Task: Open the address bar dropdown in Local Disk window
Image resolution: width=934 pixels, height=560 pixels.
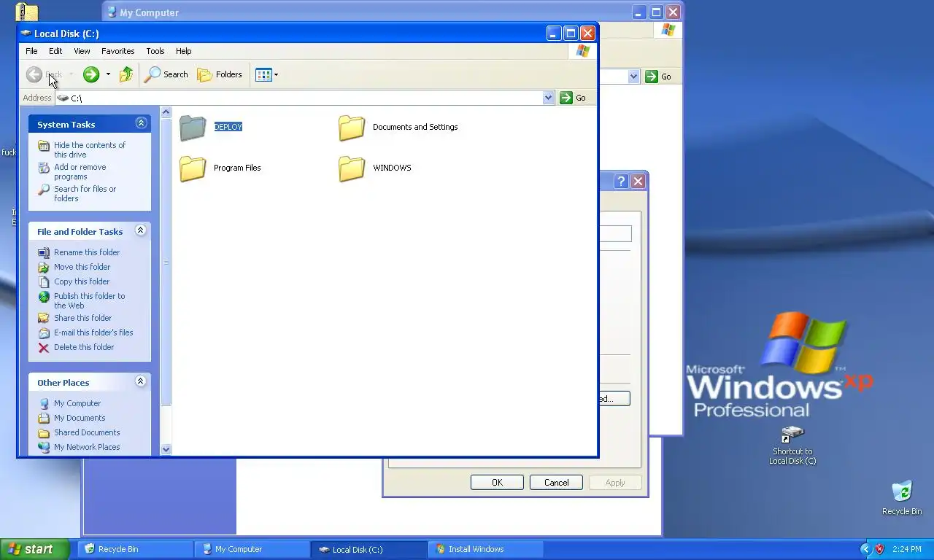Action: click(x=549, y=98)
